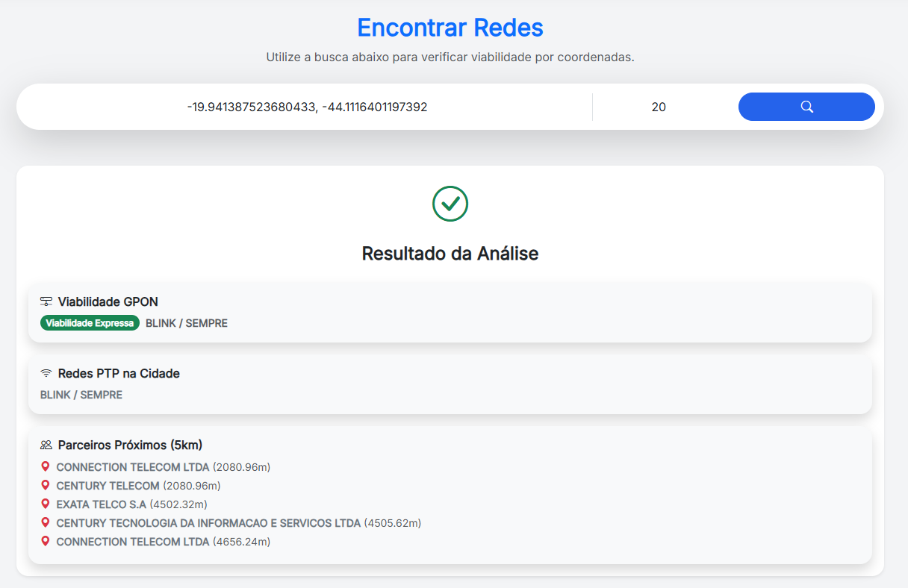Click the coordinates input field
The width and height of the screenshot is (908, 588).
(x=307, y=107)
